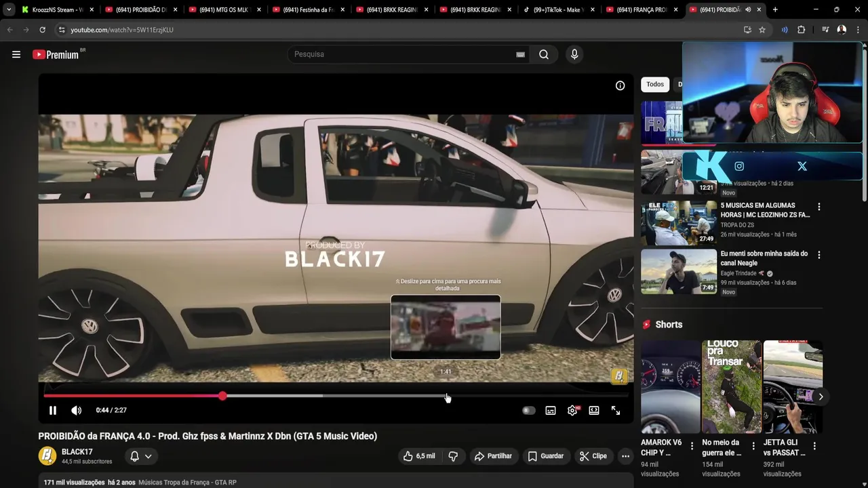Open 5 MUSICAS EM ALGUMAS HORAS video thumbnail

pyautogui.click(x=679, y=222)
